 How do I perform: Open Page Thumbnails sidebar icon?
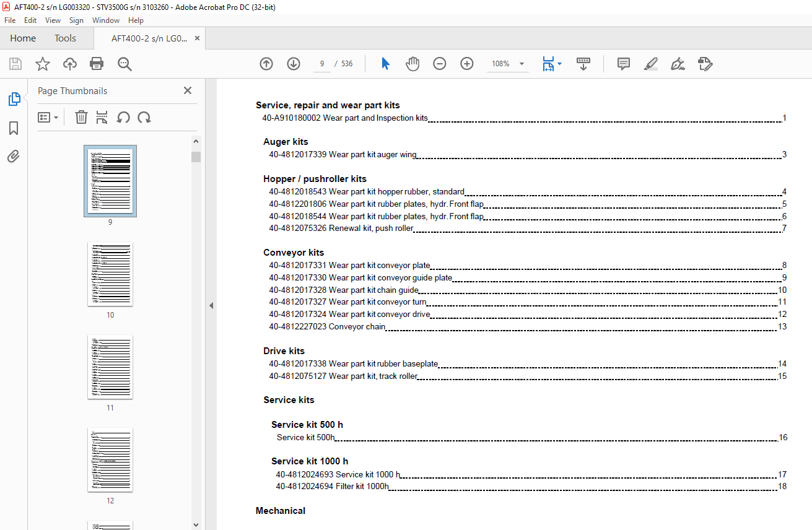(x=14, y=99)
